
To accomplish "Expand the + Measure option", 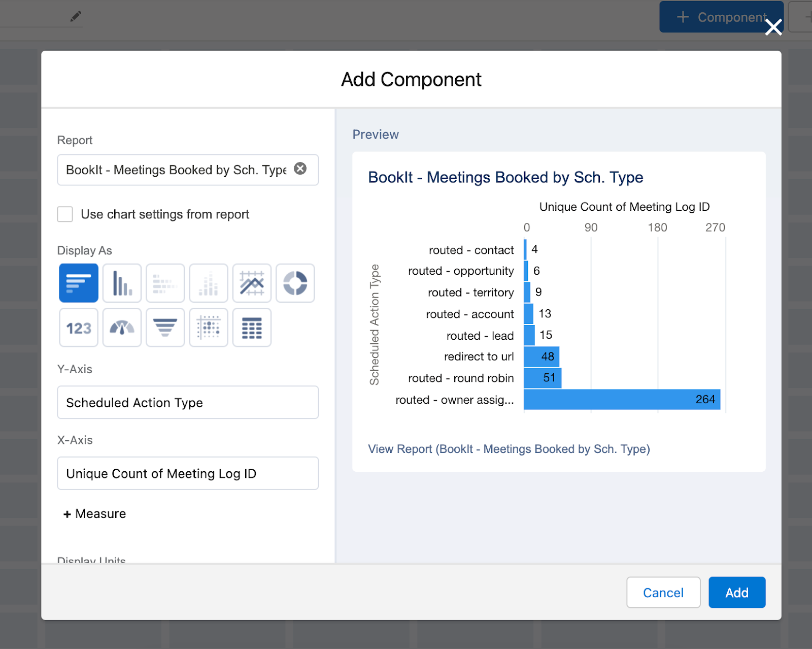I will click(95, 514).
